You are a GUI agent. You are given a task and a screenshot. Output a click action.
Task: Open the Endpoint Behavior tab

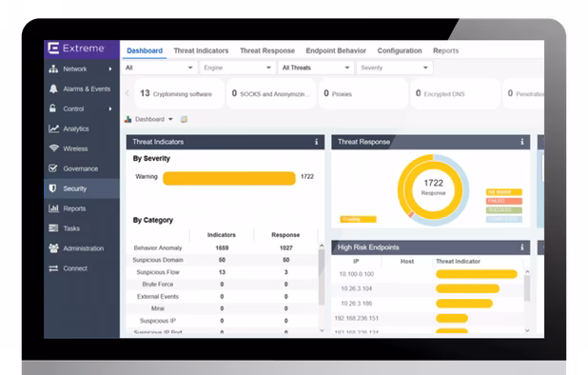[x=336, y=50]
